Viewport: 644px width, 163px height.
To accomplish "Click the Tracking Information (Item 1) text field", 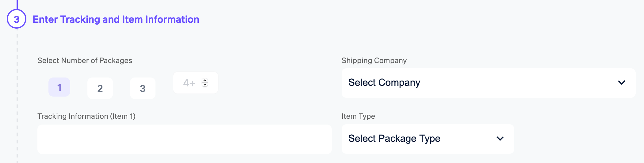I will 184,139.
